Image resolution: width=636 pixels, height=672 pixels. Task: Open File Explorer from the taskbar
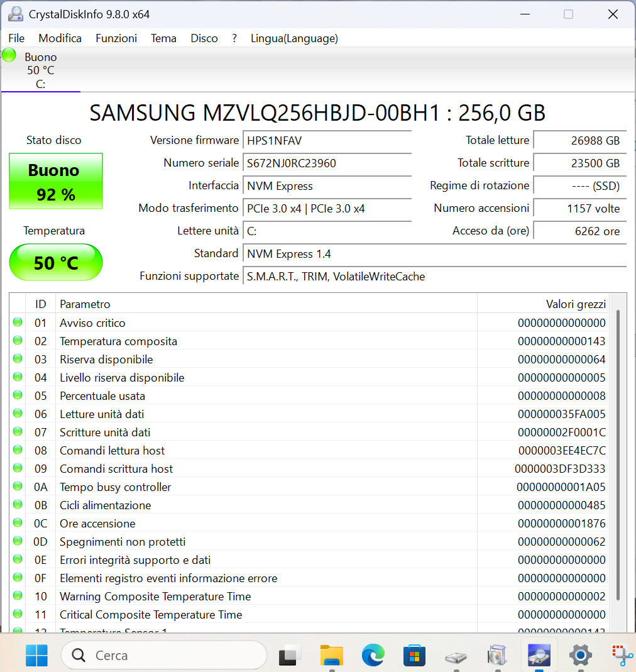331,655
